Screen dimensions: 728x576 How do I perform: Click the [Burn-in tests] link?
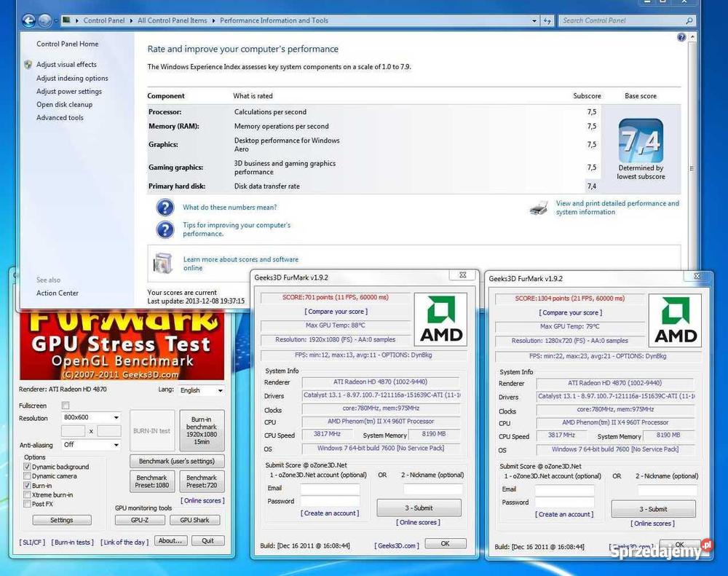pos(72,542)
